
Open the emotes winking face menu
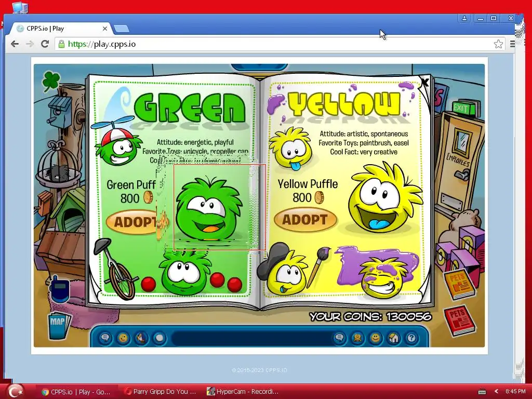(x=123, y=338)
